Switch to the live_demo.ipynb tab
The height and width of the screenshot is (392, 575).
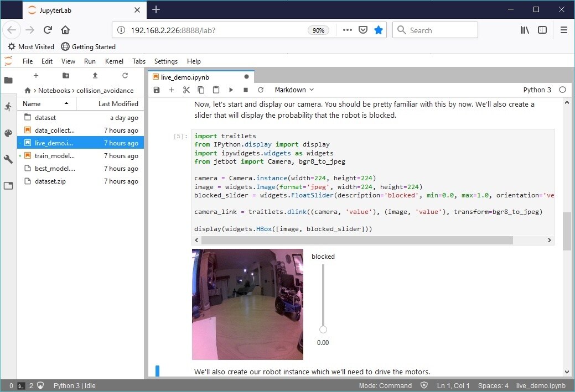point(185,77)
